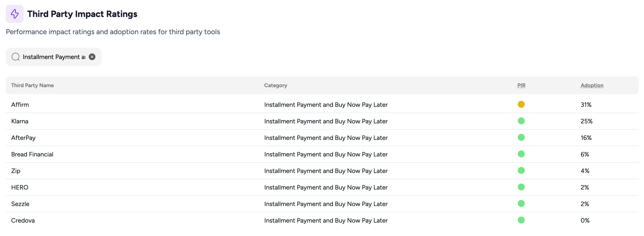
Task: Click Affirm's 31% adoption value
Action: pos(586,105)
